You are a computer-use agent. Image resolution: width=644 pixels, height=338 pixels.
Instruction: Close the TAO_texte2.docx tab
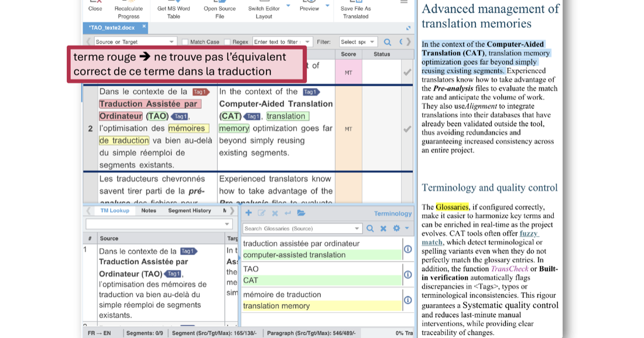[x=144, y=26]
